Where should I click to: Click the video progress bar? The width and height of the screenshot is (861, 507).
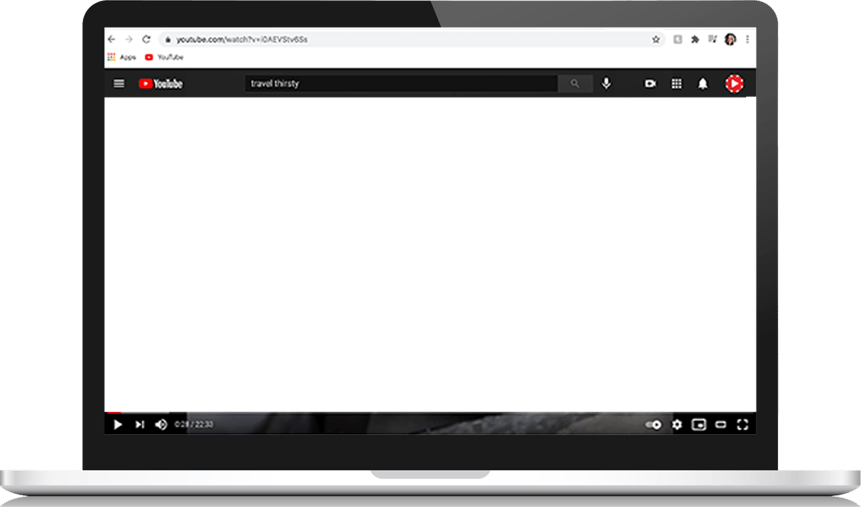tap(430, 412)
